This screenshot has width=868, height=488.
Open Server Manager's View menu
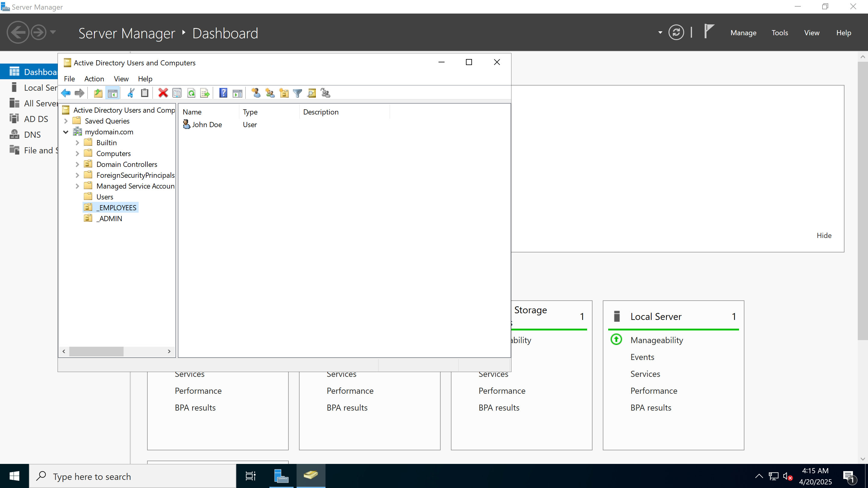click(x=811, y=33)
